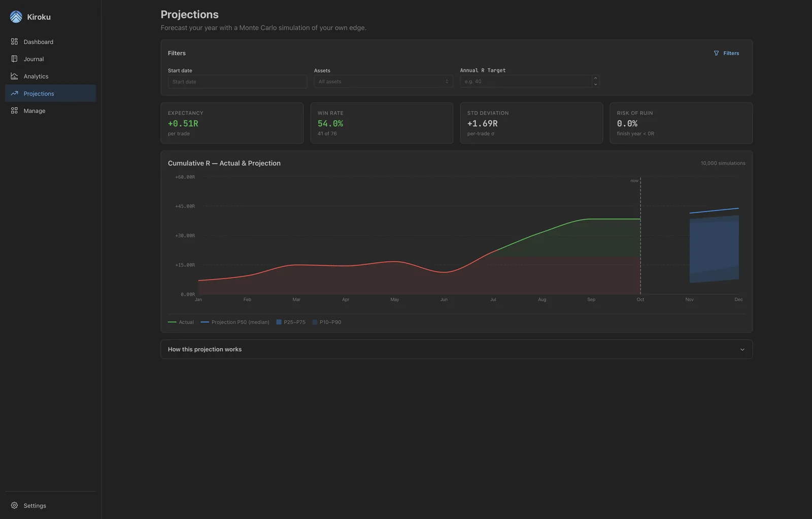Image resolution: width=812 pixels, height=519 pixels.
Task: Click the Annual R Target input
Action: [x=526, y=82]
